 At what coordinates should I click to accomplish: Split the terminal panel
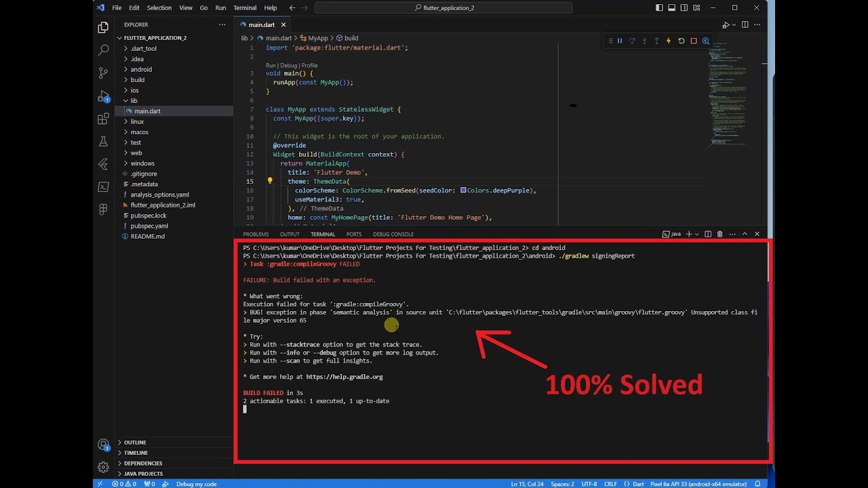pos(708,234)
